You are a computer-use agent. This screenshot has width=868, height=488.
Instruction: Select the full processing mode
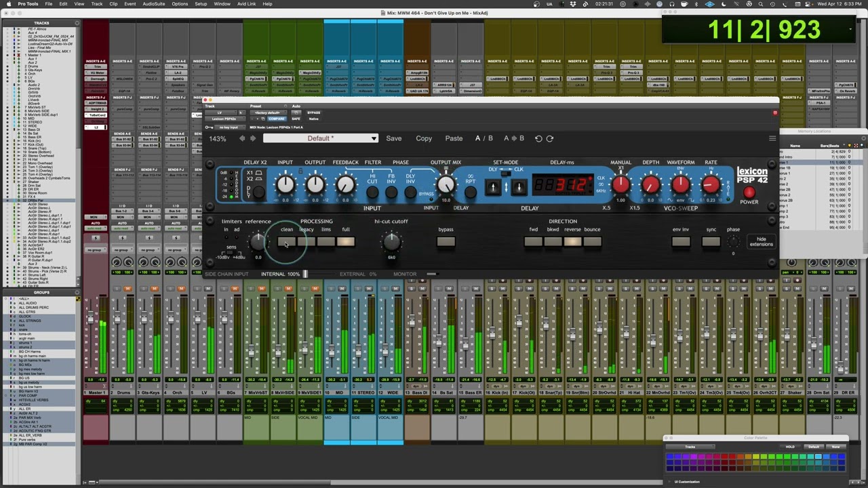tap(346, 242)
